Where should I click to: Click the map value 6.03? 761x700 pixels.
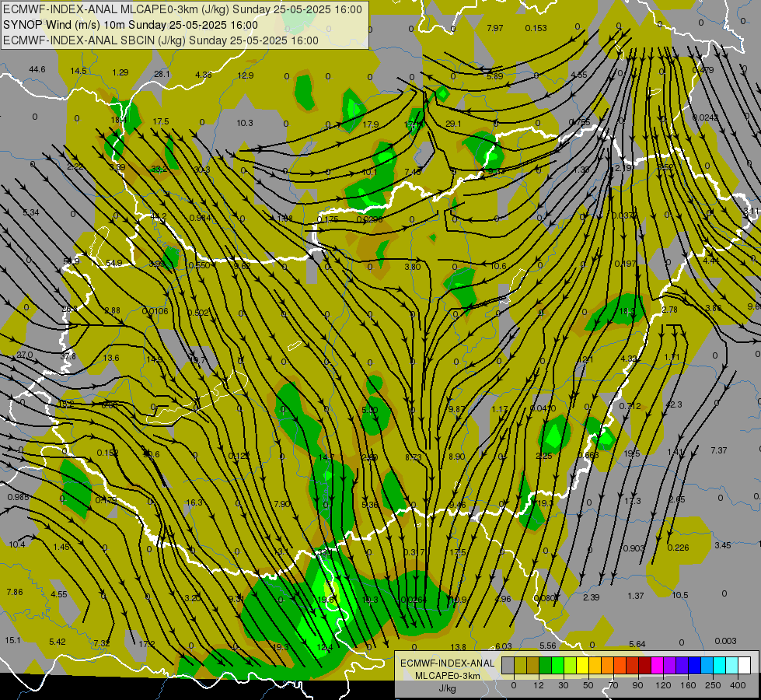click(503, 646)
